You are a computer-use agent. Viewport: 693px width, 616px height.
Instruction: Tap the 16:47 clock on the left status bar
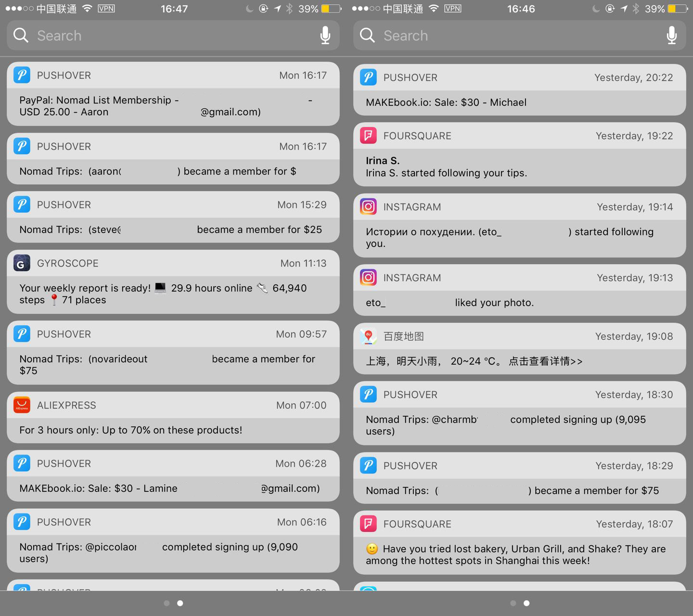[x=174, y=9]
